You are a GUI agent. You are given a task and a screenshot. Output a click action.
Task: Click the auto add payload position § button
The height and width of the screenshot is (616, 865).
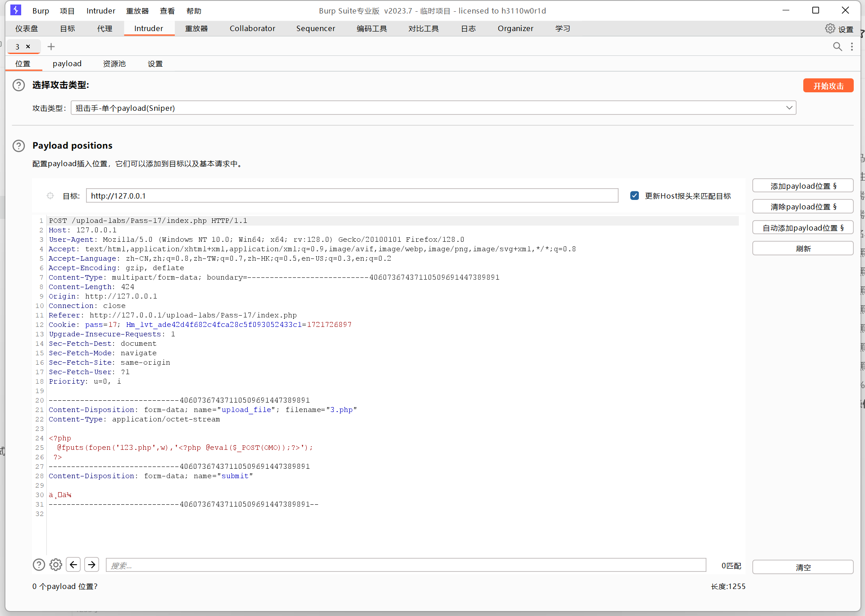coord(802,228)
